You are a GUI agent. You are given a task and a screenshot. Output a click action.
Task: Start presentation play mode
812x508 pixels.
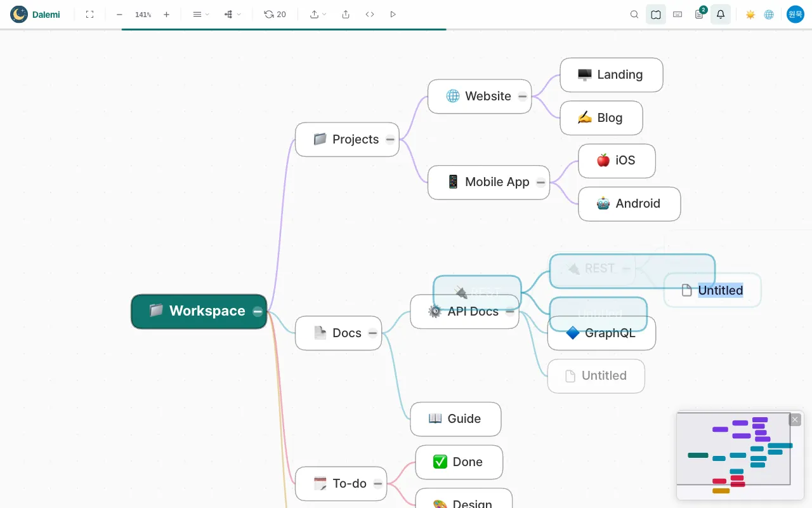click(393, 14)
